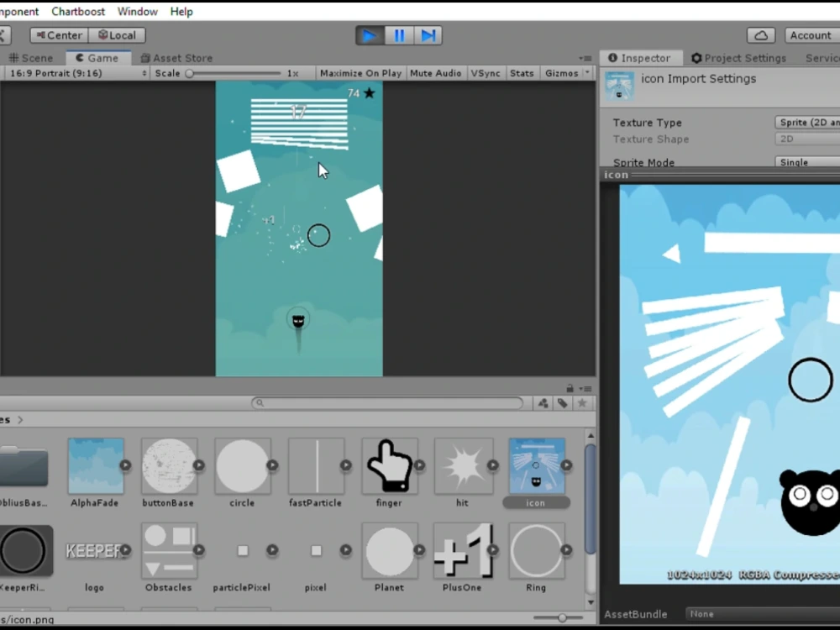Pause the game preview
The image size is (840, 630).
point(399,35)
